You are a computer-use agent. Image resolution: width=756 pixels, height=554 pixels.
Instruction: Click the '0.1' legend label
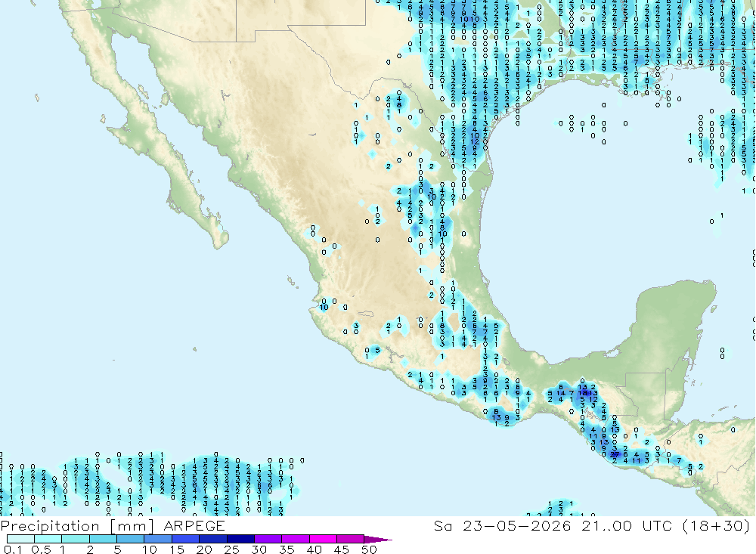pos(13,549)
